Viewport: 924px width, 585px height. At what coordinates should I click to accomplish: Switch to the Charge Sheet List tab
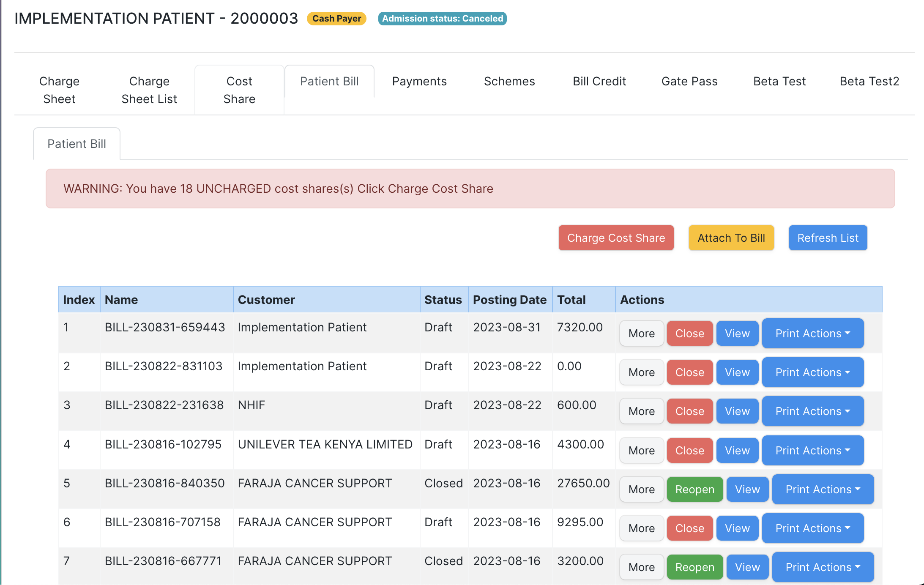pos(149,90)
